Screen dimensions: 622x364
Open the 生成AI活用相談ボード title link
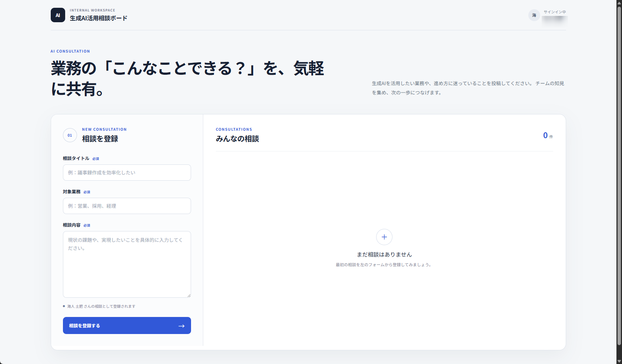[x=98, y=18]
